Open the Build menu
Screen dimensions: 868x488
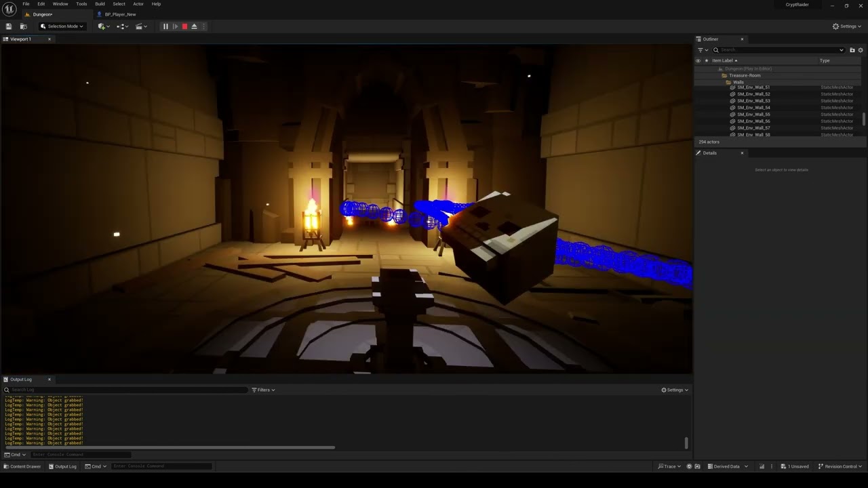[x=100, y=4]
